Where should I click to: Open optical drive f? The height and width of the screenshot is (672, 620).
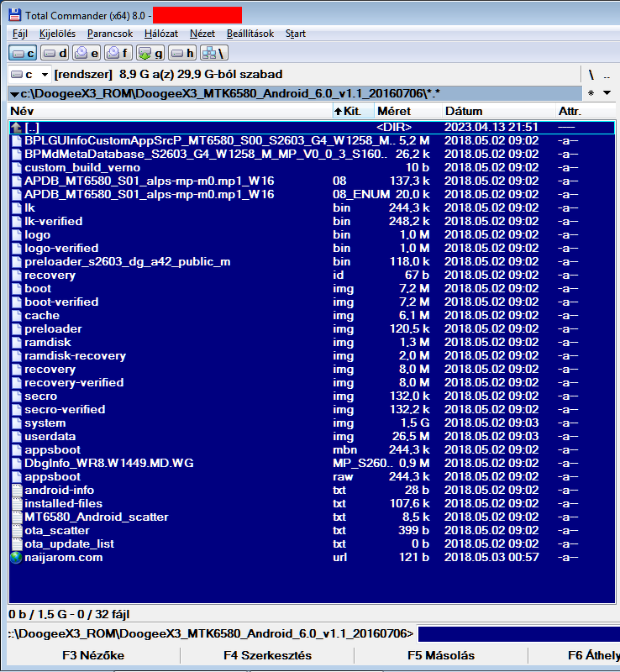point(118,53)
